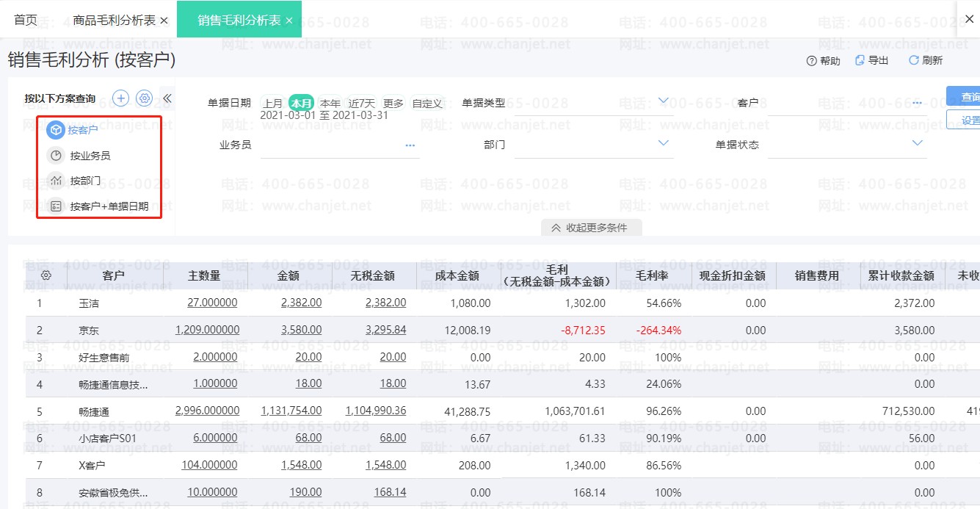Click the export icon next to 导出
Image resolution: width=980 pixels, height=509 pixels.
coord(860,60)
